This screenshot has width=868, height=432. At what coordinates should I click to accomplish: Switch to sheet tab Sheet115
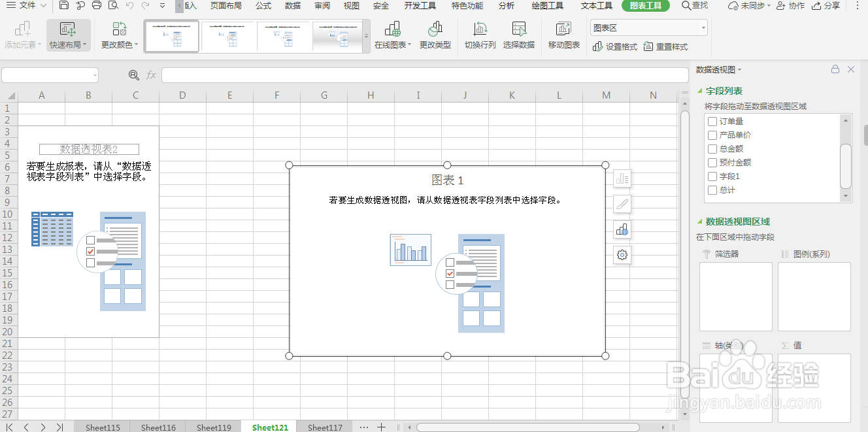pyautogui.click(x=103, y=427)
